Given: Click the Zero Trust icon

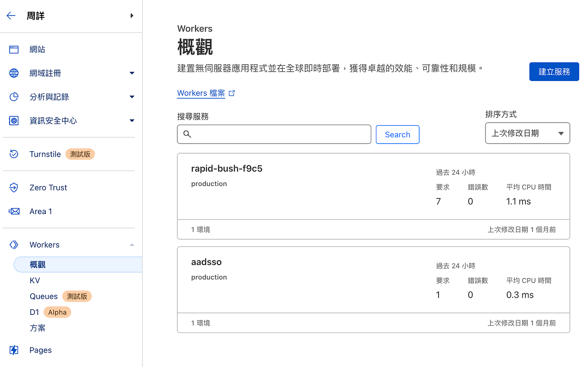Looking at the screenshot, I should 14,188.
